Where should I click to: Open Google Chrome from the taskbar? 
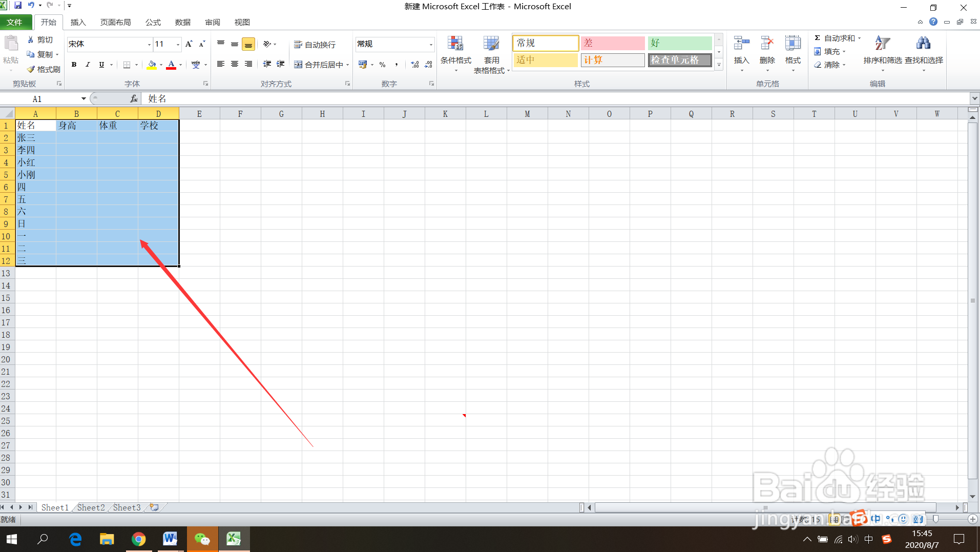click(138, 539)
